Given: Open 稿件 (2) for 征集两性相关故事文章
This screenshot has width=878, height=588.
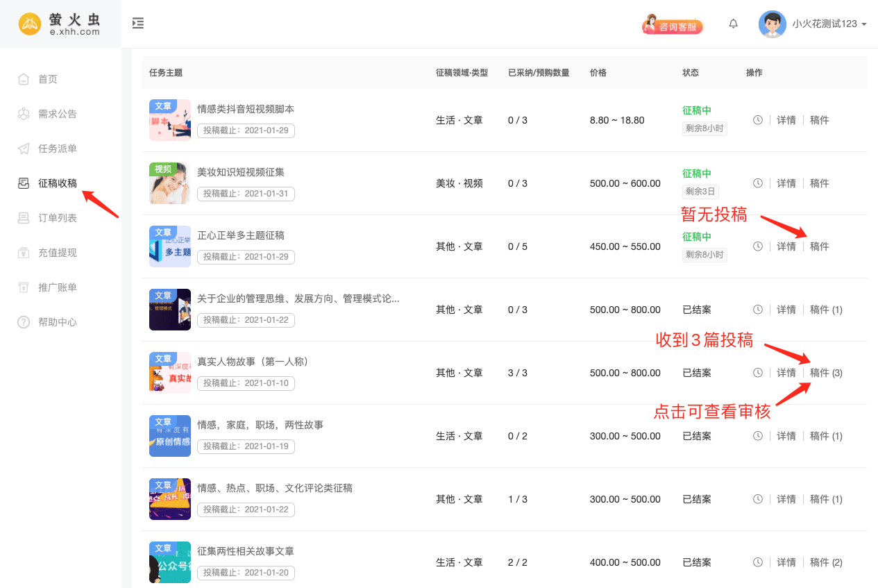Looking at the screenshot, I should click(x=826, y=562).
